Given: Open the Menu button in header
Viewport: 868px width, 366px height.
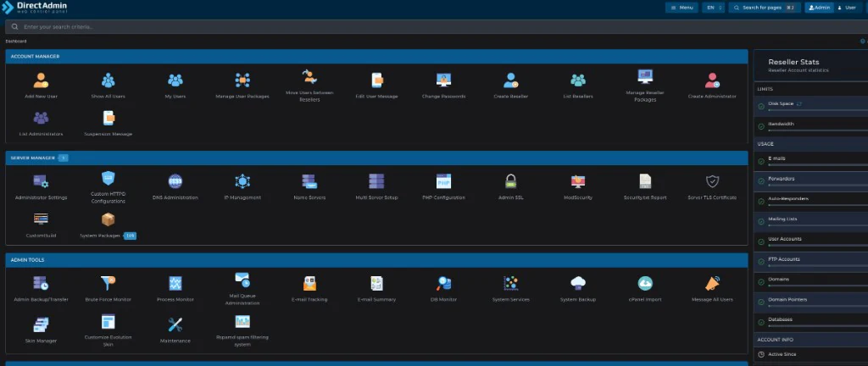Looking at the screenshot, I should [x=682, y=8].
